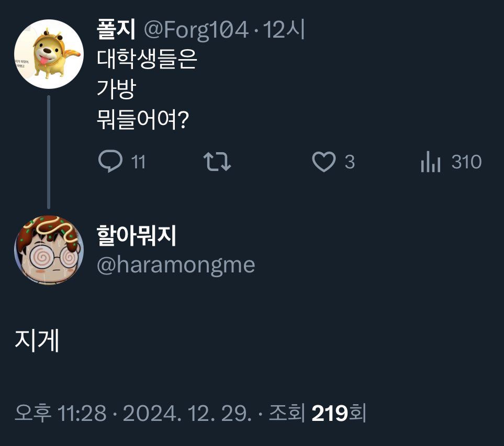Image resolution: width=504 pixels, height=446 pixels.
Task: Click the display name 폴지
Action: 116,31
